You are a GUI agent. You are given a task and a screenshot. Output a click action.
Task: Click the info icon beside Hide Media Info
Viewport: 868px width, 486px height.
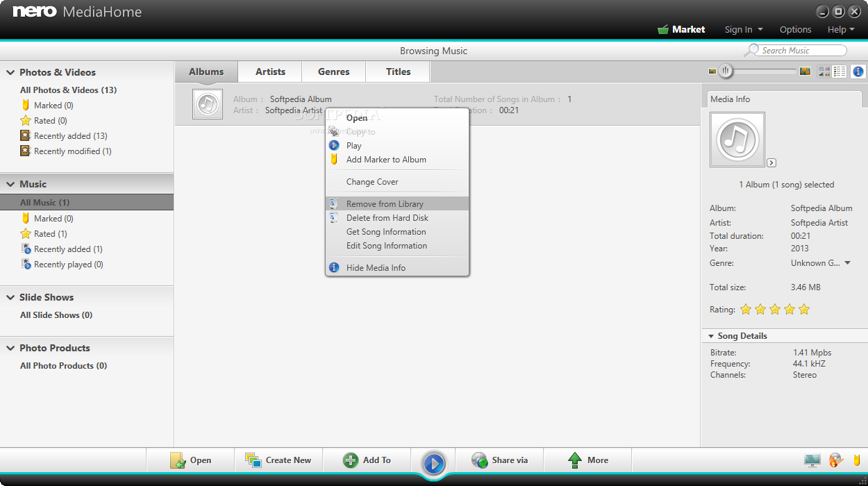334,267
